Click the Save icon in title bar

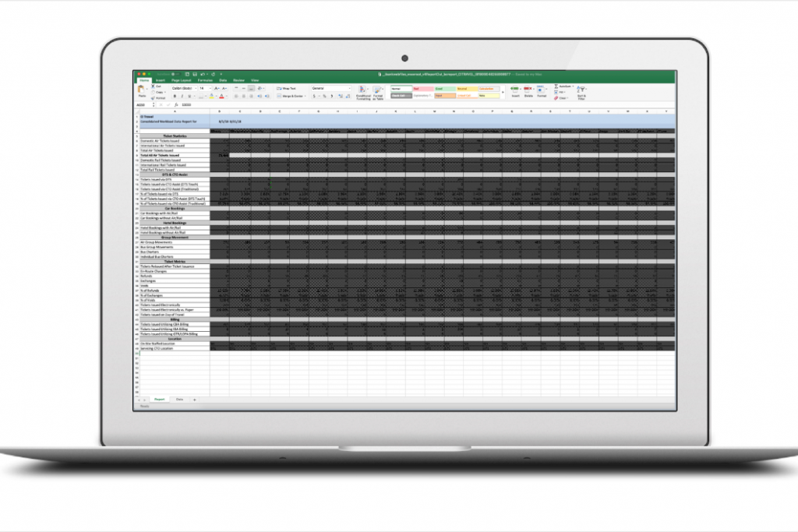click(194, 74)
